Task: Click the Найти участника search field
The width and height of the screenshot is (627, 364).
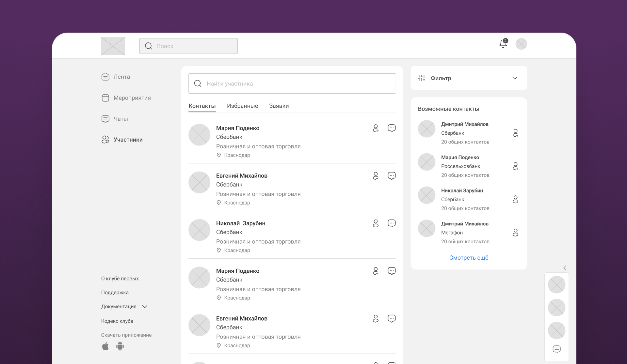Action: coord(292,84)
